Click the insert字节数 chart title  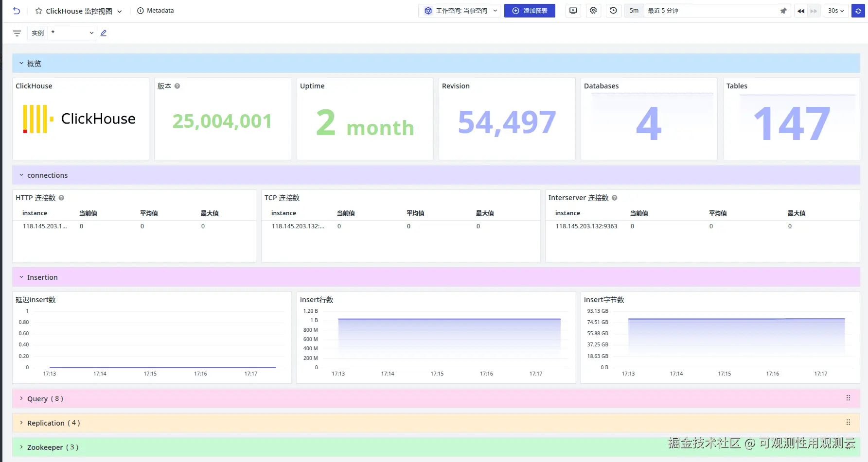point(604,300)
